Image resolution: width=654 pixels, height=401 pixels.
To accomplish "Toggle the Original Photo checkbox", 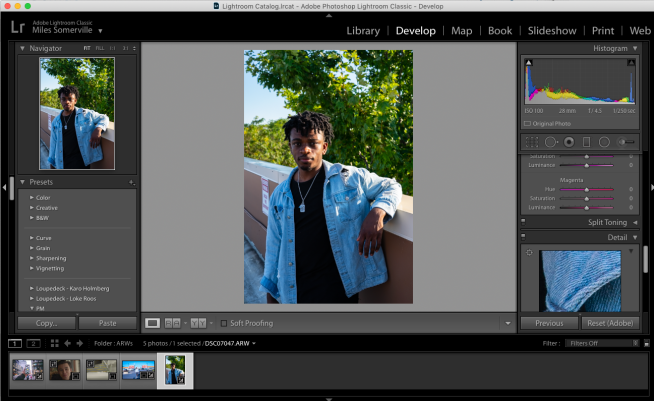I will pyautogui.click(x=527, y=123).
